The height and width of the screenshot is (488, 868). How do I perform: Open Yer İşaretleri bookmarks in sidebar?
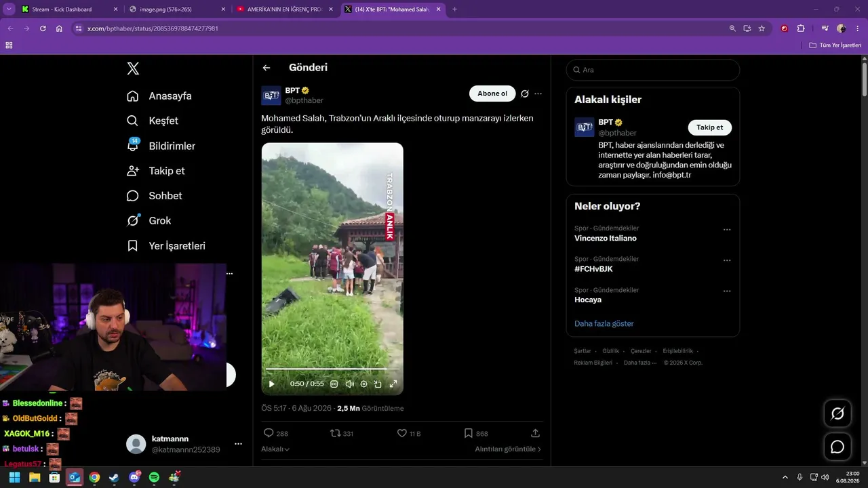166,246
